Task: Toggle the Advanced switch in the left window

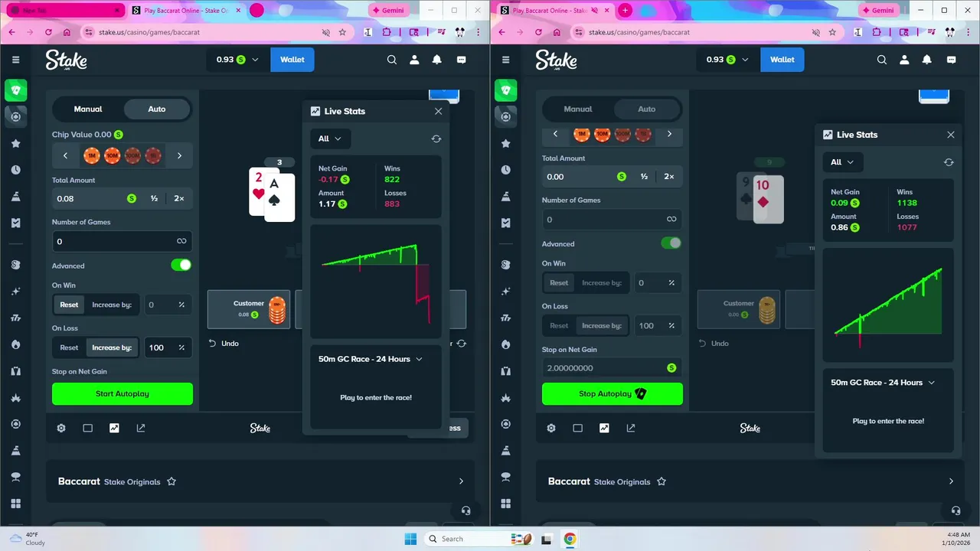Action: (x=181, y=265)
